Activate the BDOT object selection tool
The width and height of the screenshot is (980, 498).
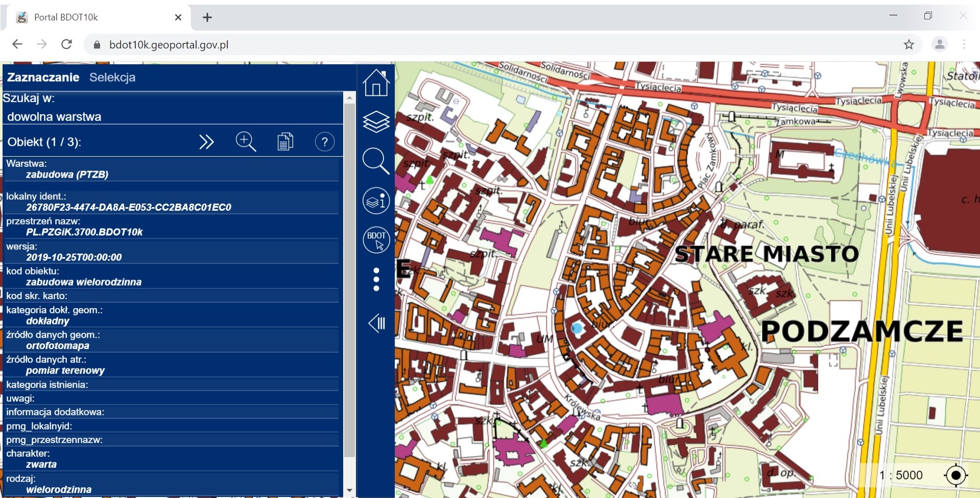(x=376, y=240)
